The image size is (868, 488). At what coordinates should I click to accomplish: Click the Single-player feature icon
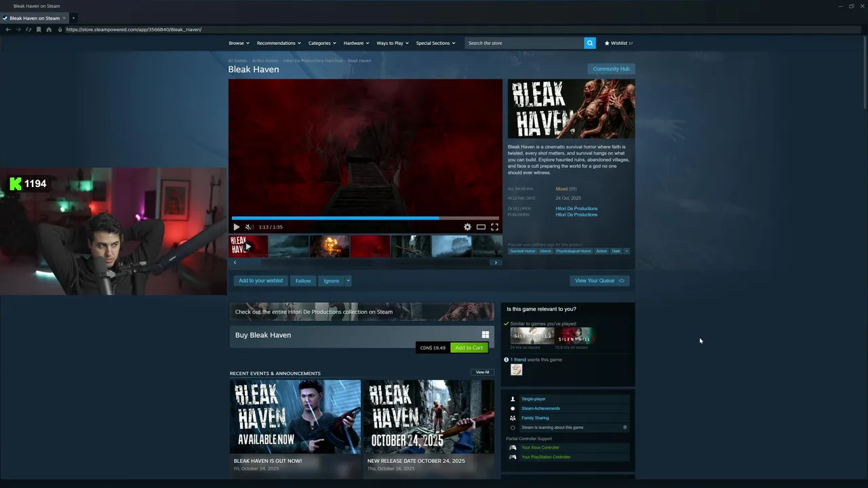[x=513, y=399]
